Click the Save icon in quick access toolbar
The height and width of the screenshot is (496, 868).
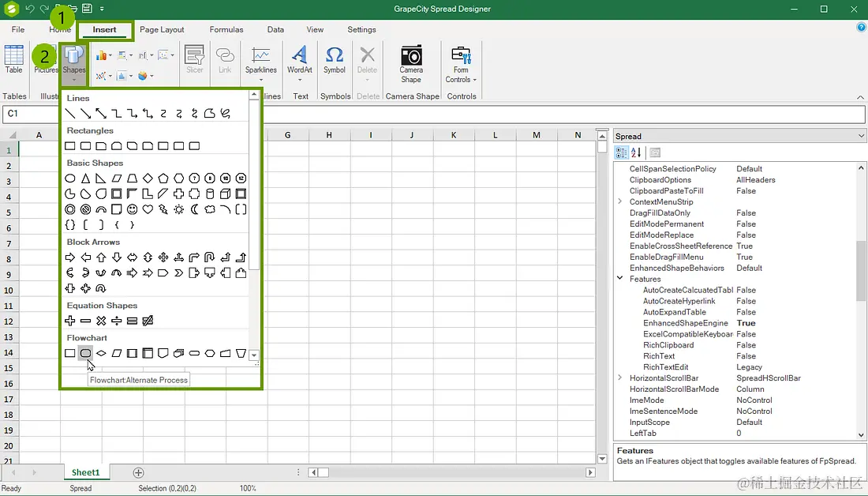pyautogui.click(x=87, y=9)
